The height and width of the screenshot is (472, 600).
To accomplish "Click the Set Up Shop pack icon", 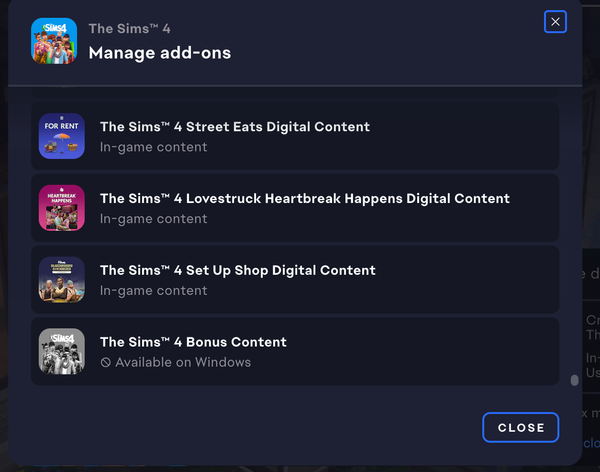I will 61,280.
